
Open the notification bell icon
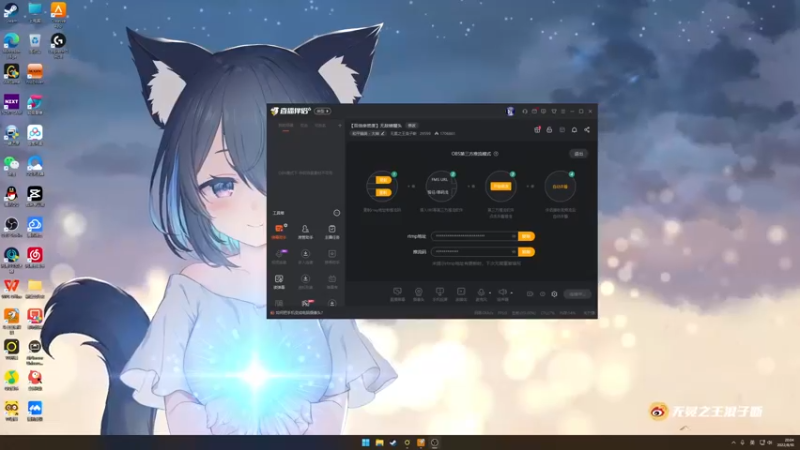574,130
